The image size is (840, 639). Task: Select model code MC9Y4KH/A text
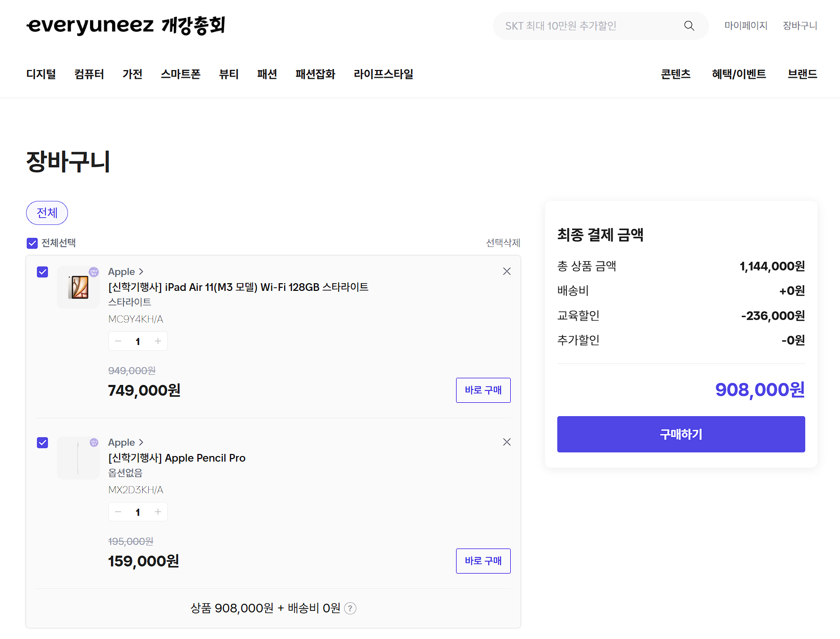tap(135, 319)
